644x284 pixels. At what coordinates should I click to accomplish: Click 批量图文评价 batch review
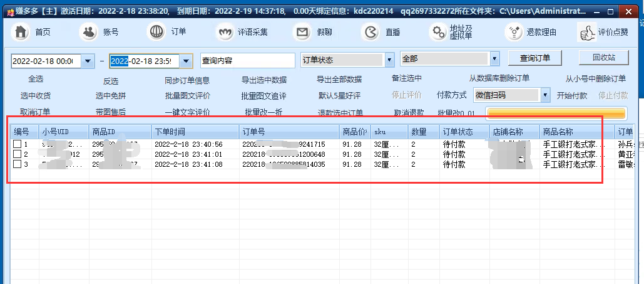click(x=188, y=96)
